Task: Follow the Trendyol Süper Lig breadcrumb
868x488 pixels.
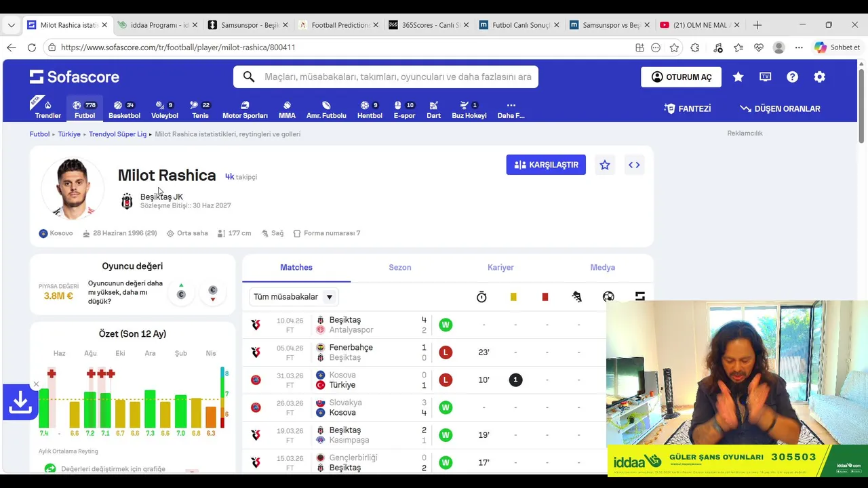Action: point(117,134)
